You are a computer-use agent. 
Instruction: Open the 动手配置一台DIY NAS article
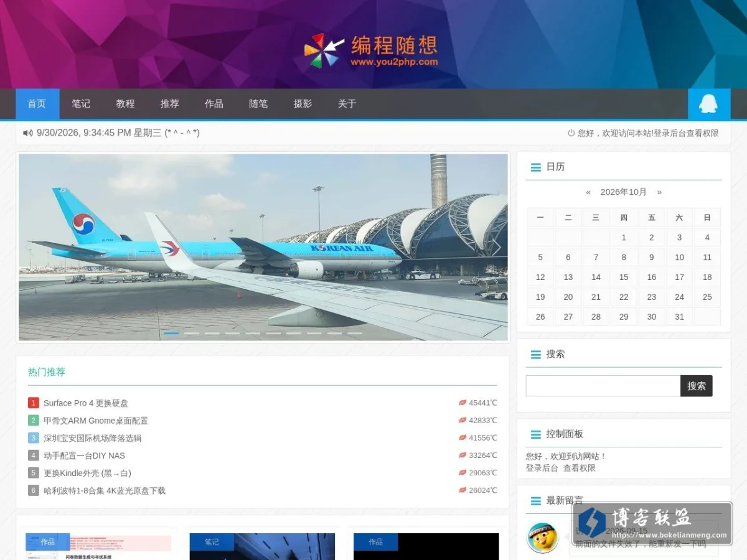[x=84, y=455]
